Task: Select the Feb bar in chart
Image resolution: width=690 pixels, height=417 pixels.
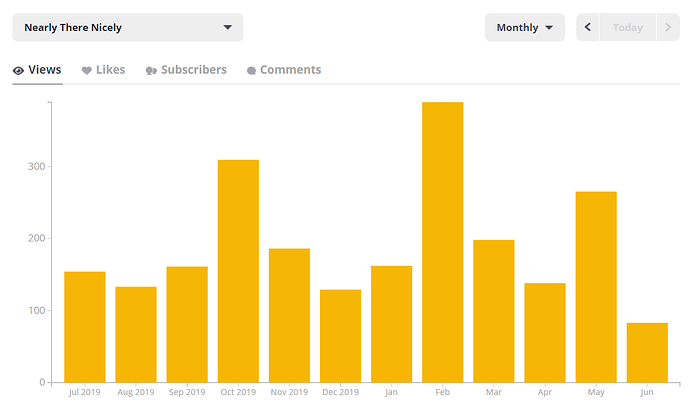Action: point(443,242)
